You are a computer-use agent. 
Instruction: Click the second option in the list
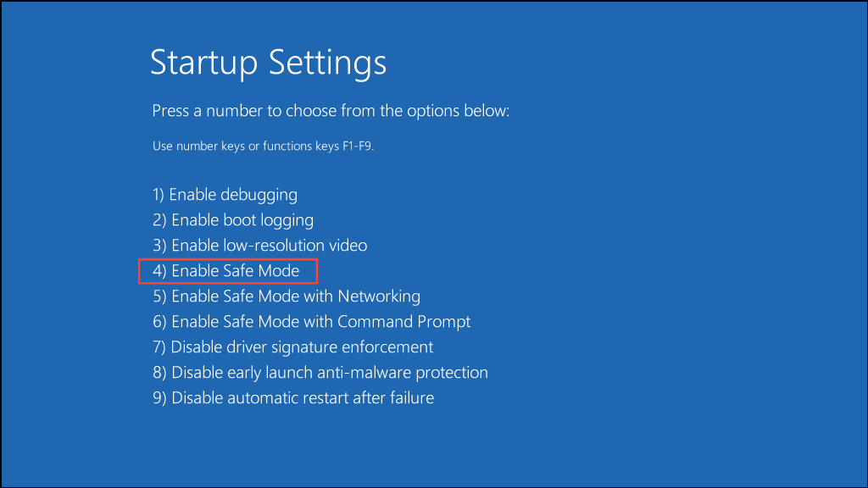click(232, 219)
